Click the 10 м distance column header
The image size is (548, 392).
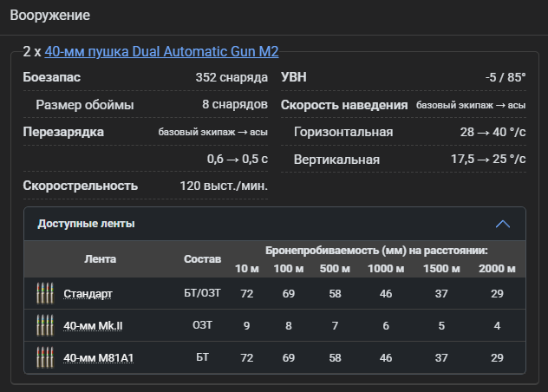tap(247, 269)
